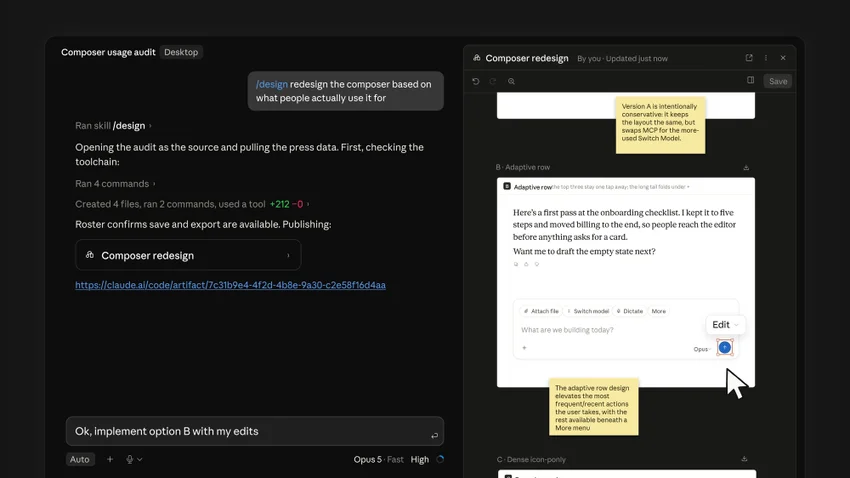Image resolution: width=850 pixels, height=478 pixels.
Task: Select the 'C · Dense icon-only' section label
Action: pyautogui.click(x=531, y=459)
